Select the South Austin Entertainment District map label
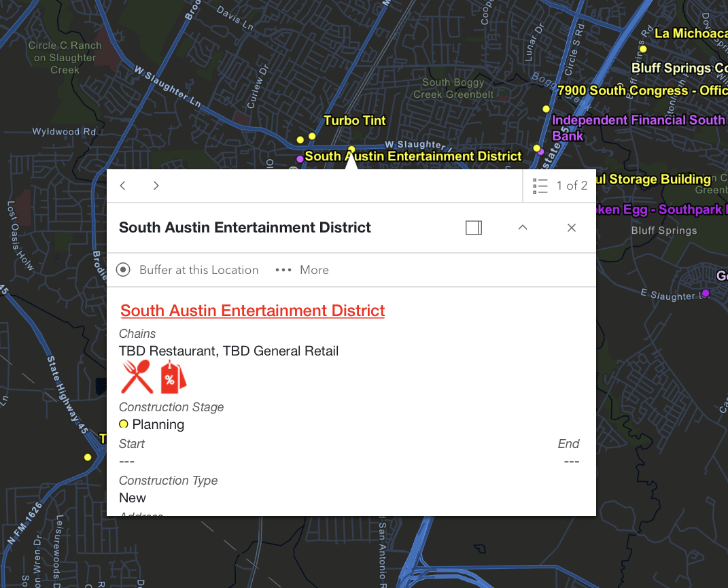This screenshot has height=588, width=728. 413,156
